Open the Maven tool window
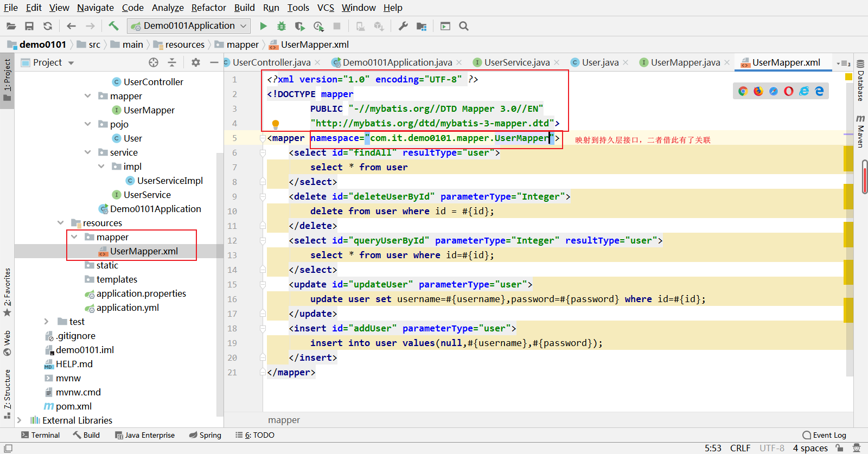 click(x=860, y=131)
